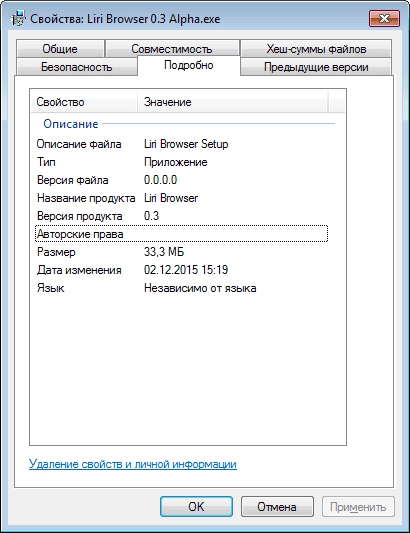
Task: Open the Предыдущие версии tab
Action: coord(316,67)
